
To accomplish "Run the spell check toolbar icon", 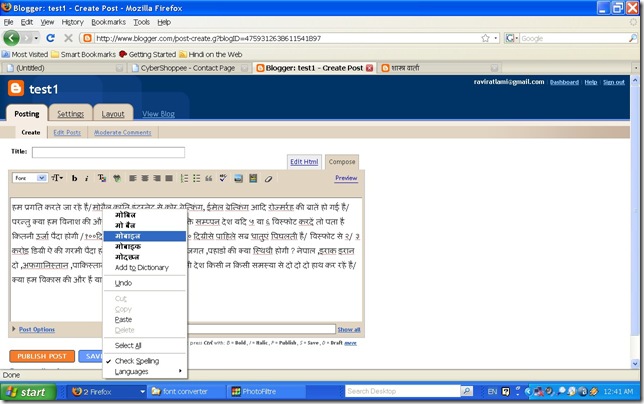I will pos(223,178).
